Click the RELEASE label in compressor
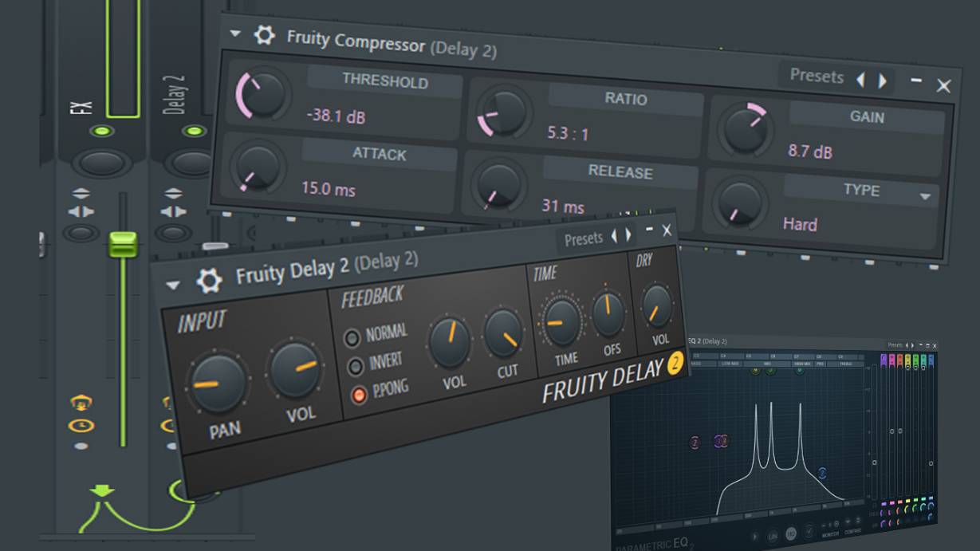Screen dimensions: 980x551 620,171
